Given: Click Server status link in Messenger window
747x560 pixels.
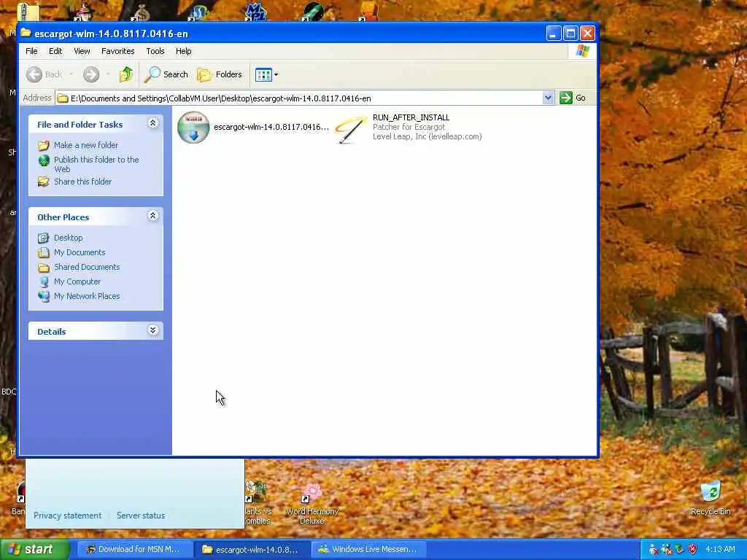Looking at the screenshot, I should [x=141, y=516].
